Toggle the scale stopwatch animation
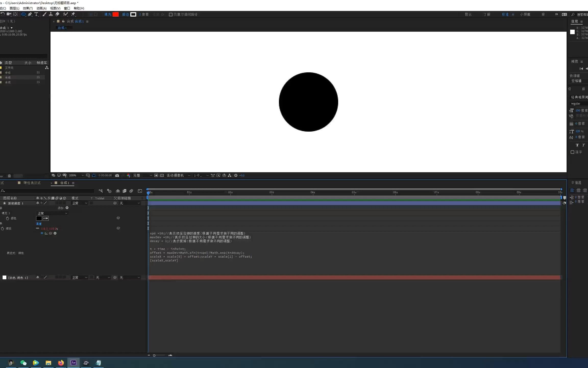 coord(3,228)
